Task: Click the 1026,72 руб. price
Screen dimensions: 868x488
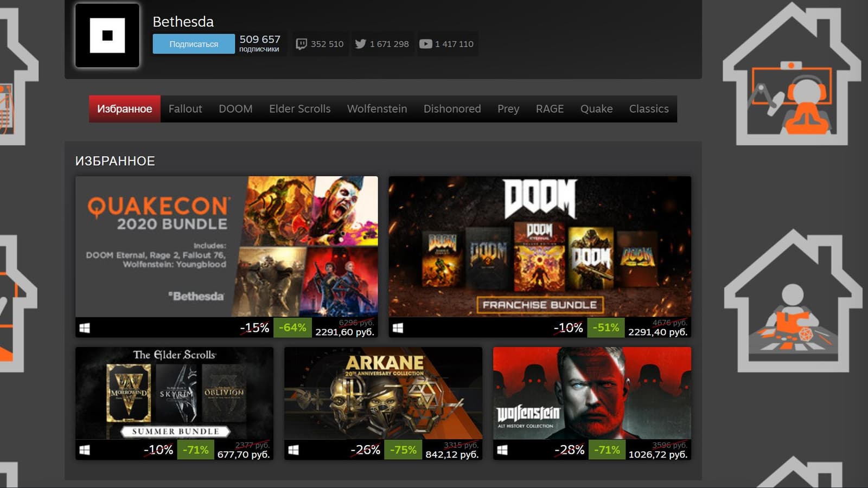Action: 658,454
